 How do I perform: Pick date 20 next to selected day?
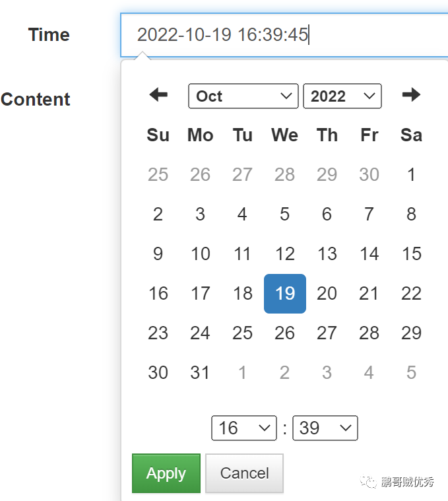(x=327, y=294)
